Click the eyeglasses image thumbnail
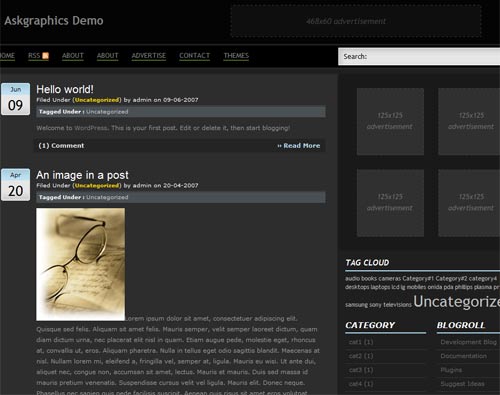 [x=81, y=264]
